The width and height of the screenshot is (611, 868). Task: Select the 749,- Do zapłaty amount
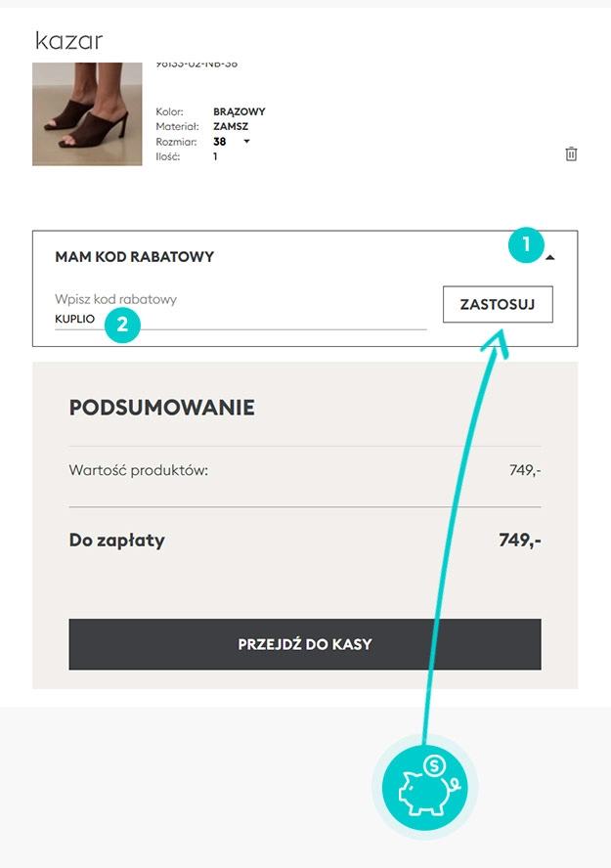[518, 540]
